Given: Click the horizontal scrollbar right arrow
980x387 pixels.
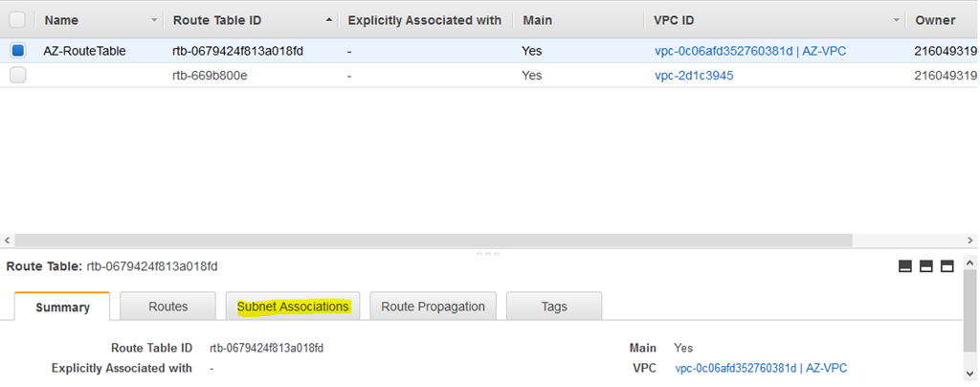Looking at the screenshot, I should (x=970, y=240).
